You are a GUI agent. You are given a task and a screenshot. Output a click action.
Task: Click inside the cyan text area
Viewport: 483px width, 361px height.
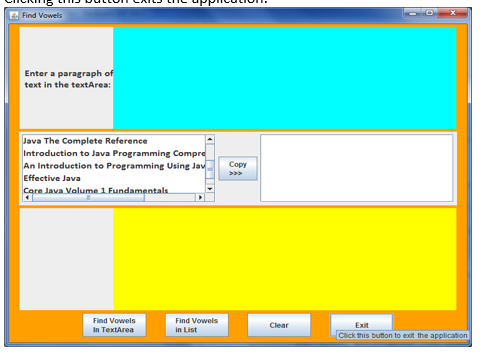(x=285, y=78)
